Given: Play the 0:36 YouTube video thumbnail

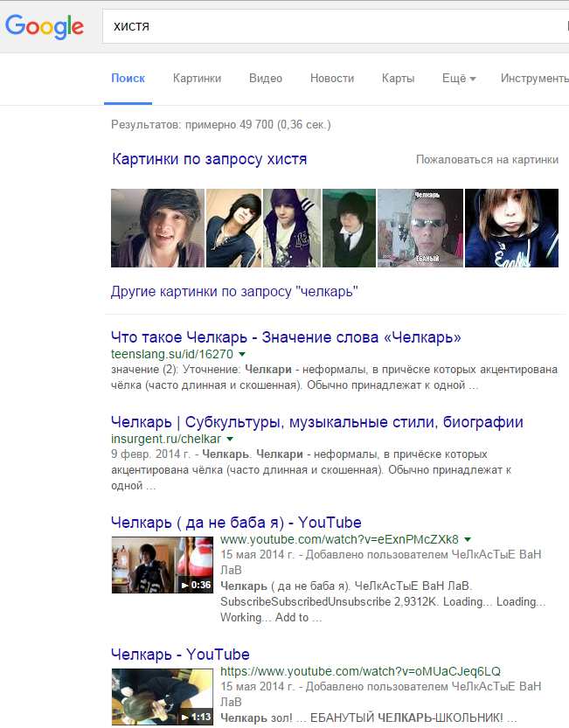Looking at the screenshot, I should (163, 565).
